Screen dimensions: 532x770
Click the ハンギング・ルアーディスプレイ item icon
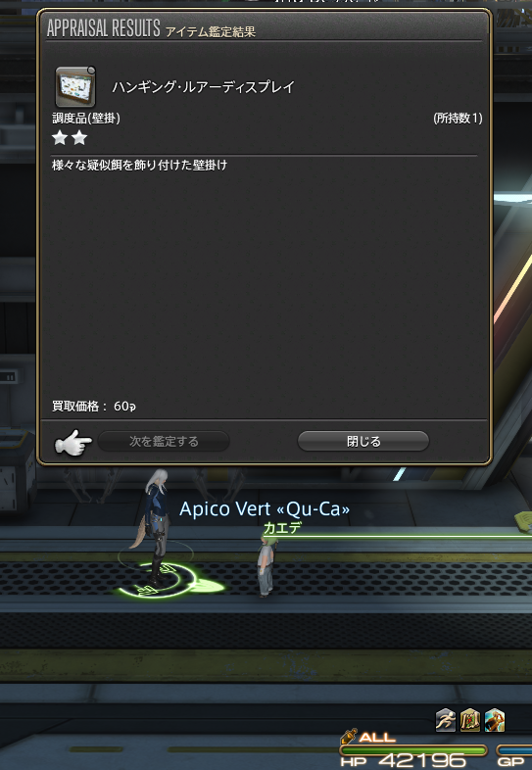[x=75, y=87]
